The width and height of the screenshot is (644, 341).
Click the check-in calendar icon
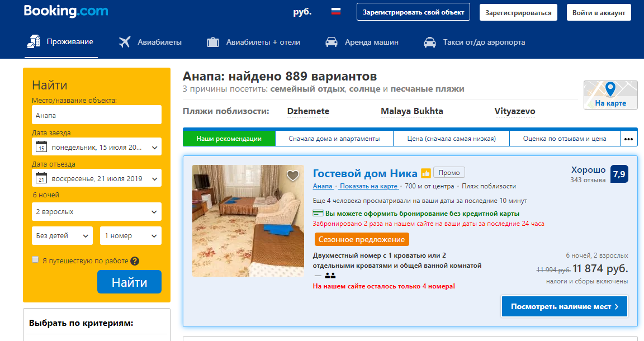point(41,146)
